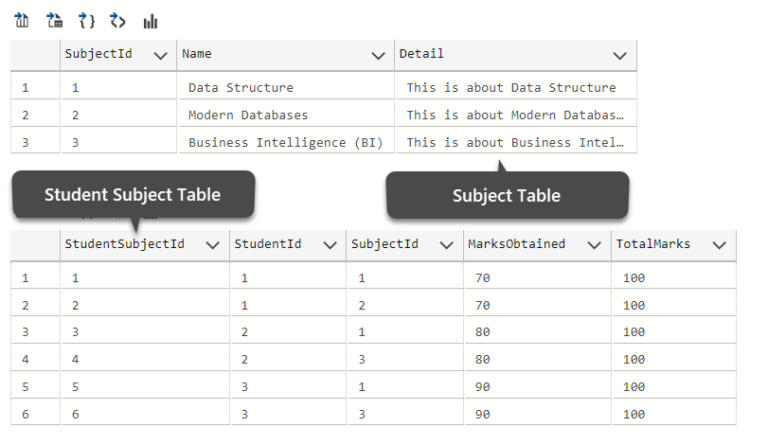
Task: Export results as JSON using braces icon
Action: click(x=87, y=21)
